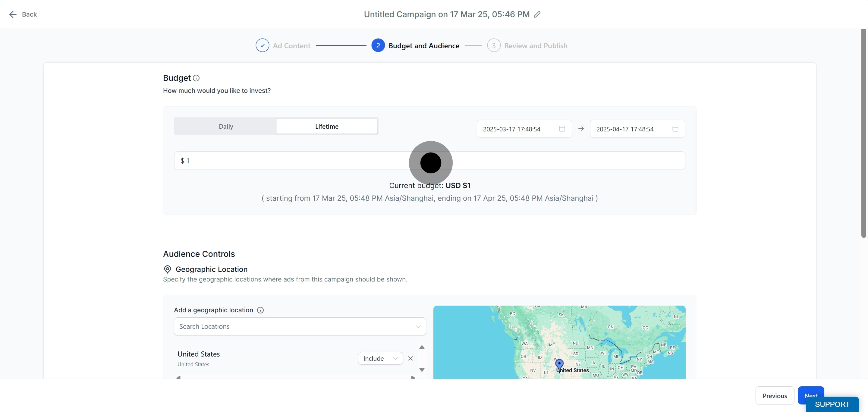Viewport: 868px width, 412px height.
Task: Switch budget type to Daily
Action: pos(226,126)
